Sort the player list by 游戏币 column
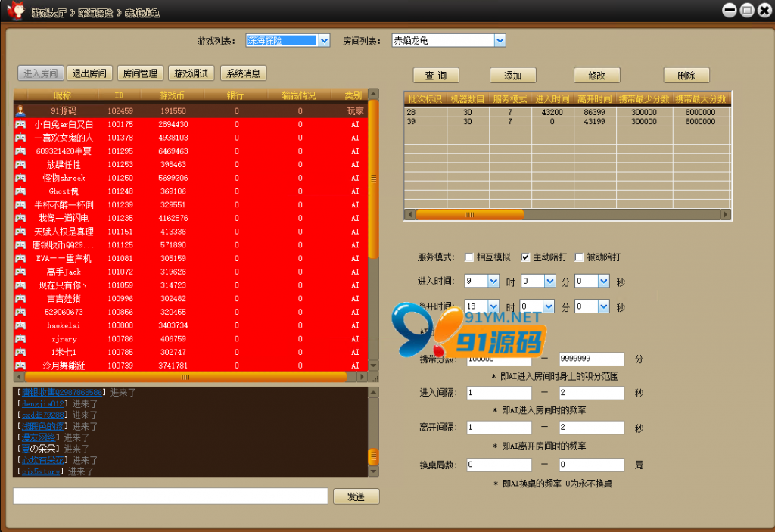The width and height of the screenshot is (775, 532). 172,95
